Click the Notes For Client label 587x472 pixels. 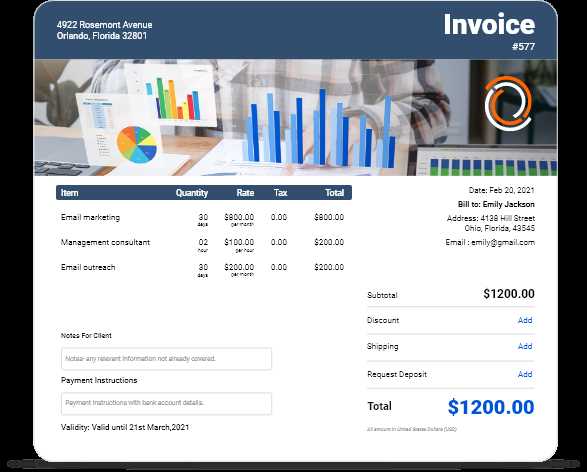86,335
